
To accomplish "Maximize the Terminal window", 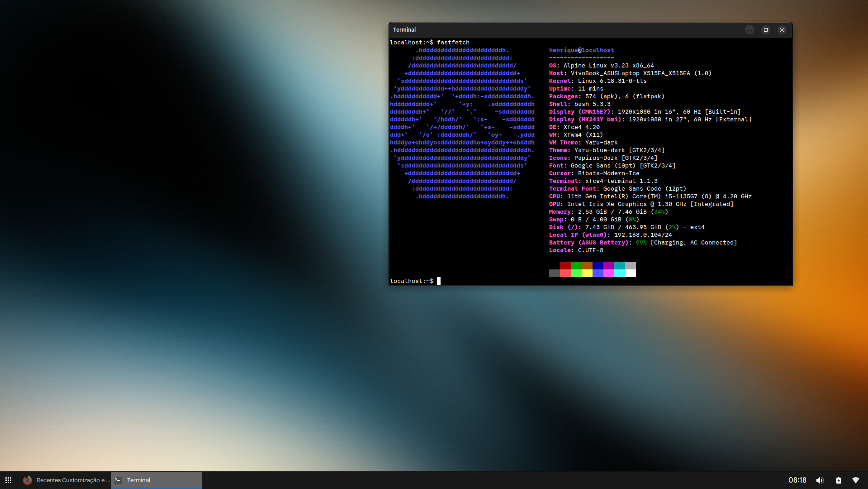I will pos(765,30).
